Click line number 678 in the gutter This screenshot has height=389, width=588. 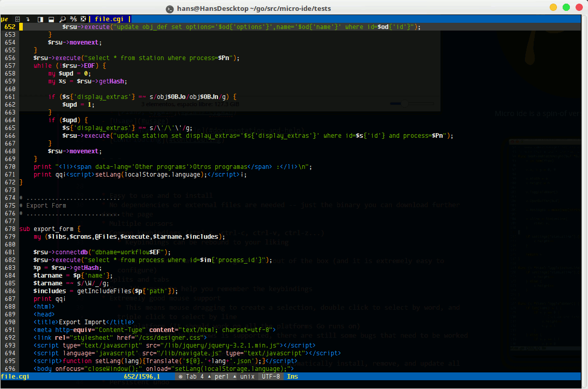pyautogui.click(x=10, y=229)
